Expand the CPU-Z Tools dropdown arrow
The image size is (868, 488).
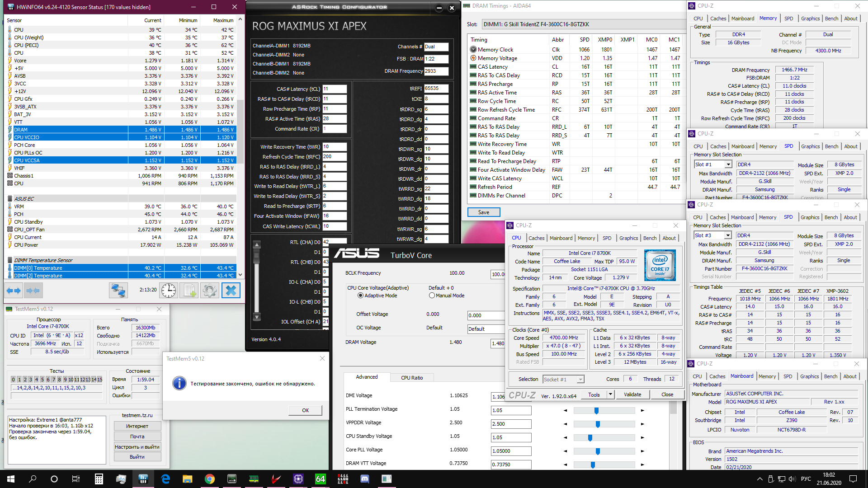[610, 394]
